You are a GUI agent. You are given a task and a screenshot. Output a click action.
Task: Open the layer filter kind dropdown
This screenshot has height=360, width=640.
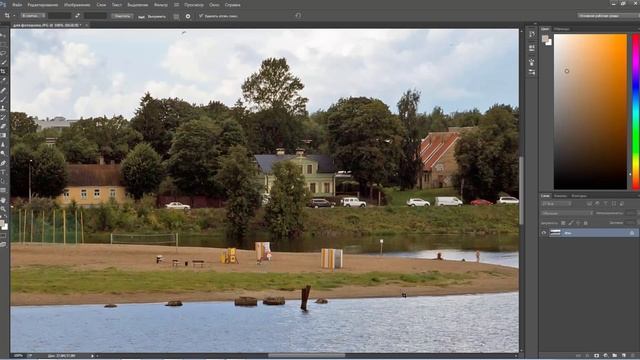tap(556, 204)
